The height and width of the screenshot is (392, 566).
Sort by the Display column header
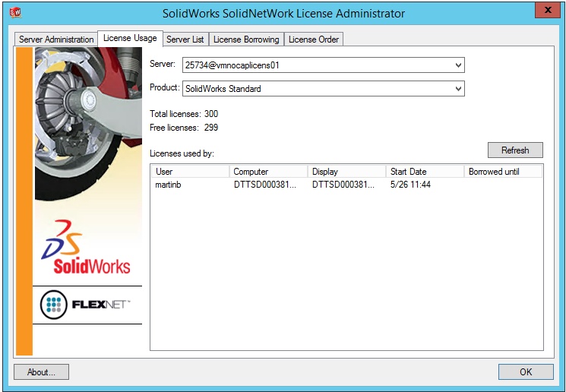coord(346,172)
